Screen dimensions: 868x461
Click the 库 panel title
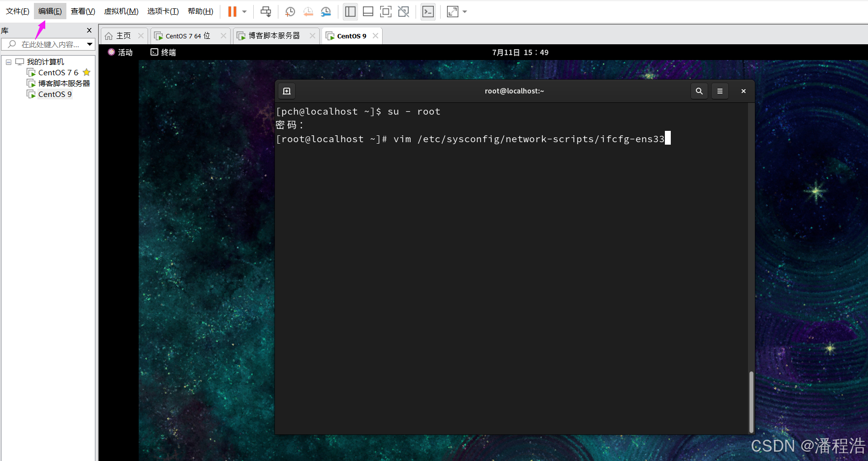point(5,31)
